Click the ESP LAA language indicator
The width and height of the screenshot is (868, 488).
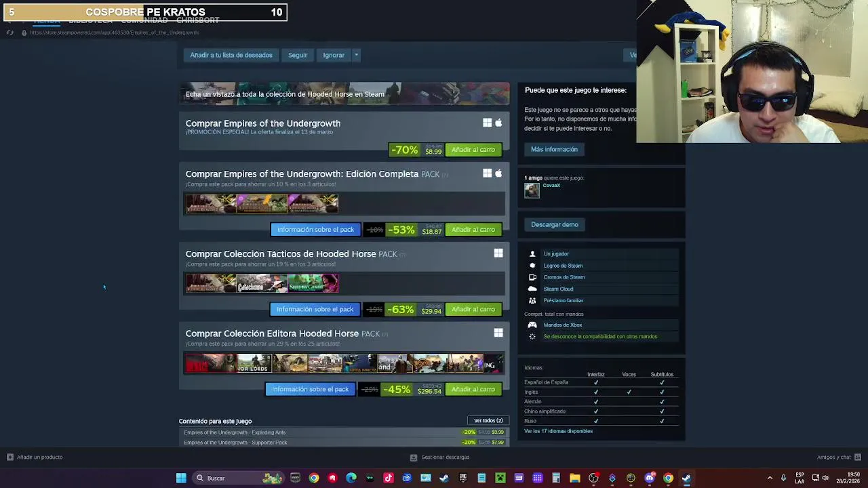pyautogui.click(x=800, y=478)
